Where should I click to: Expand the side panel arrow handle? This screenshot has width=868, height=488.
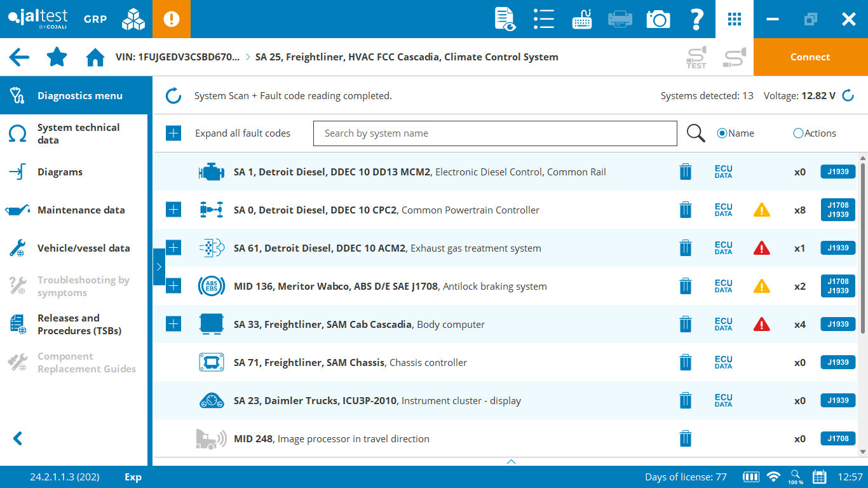(x=159, y=267)
